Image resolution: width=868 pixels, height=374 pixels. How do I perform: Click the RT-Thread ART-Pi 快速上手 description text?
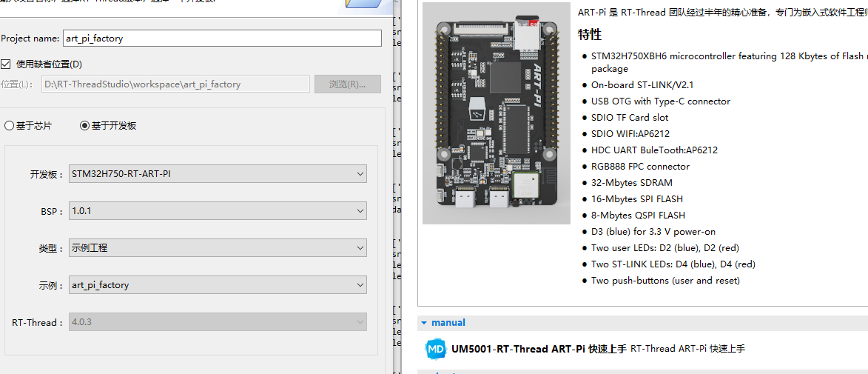click(x=687, y=349)
